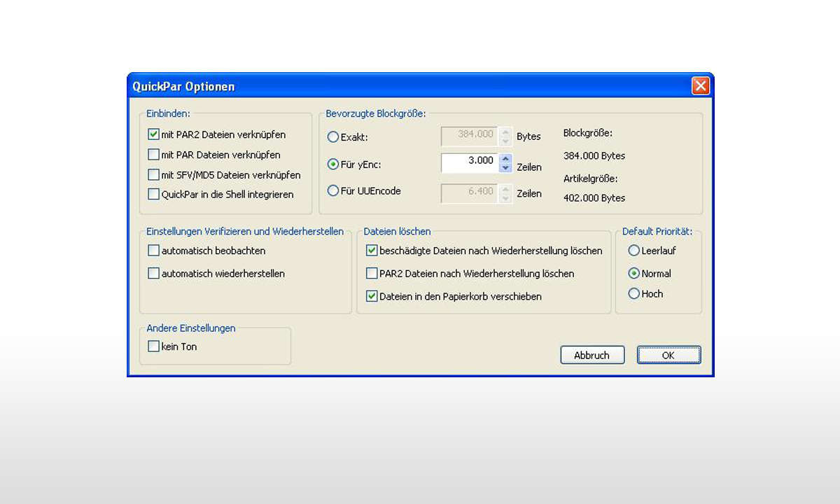Toggle "Dateien in den Papierkorb verschieben"
840x504 pixels.
[x=372, y=296]
